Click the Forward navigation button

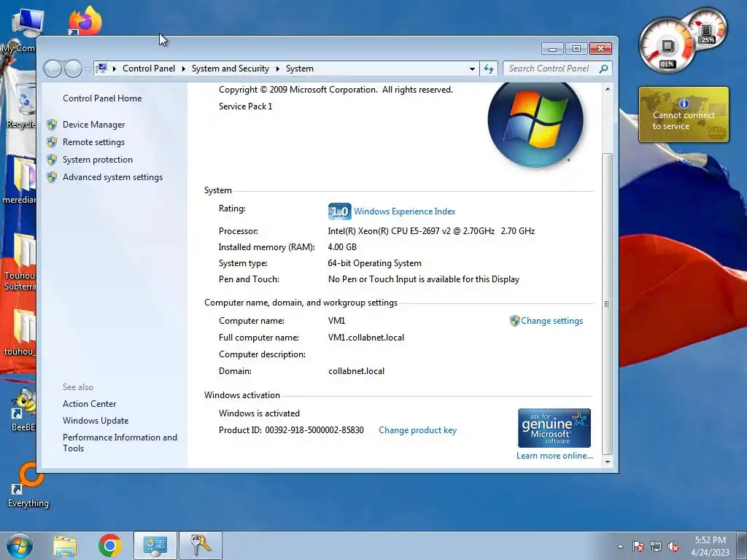(73, 69)
